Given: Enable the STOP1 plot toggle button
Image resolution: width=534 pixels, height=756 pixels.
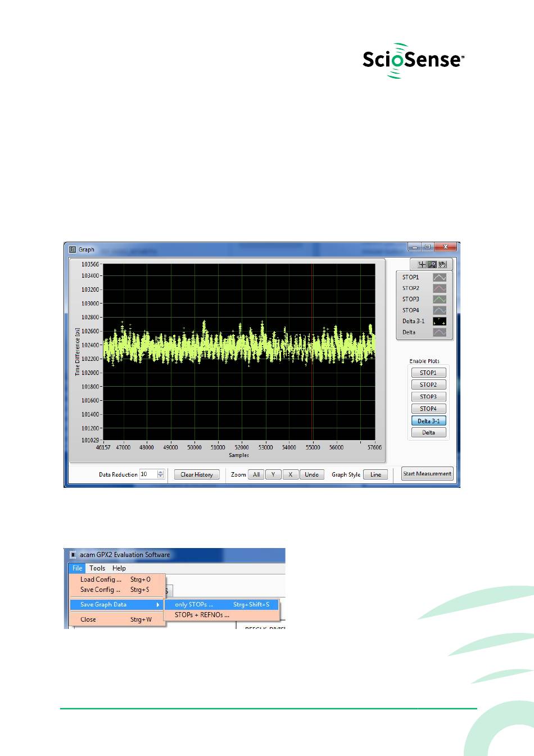Looking at the screenshot, I should pyautogui.click(x=428, y=373).
